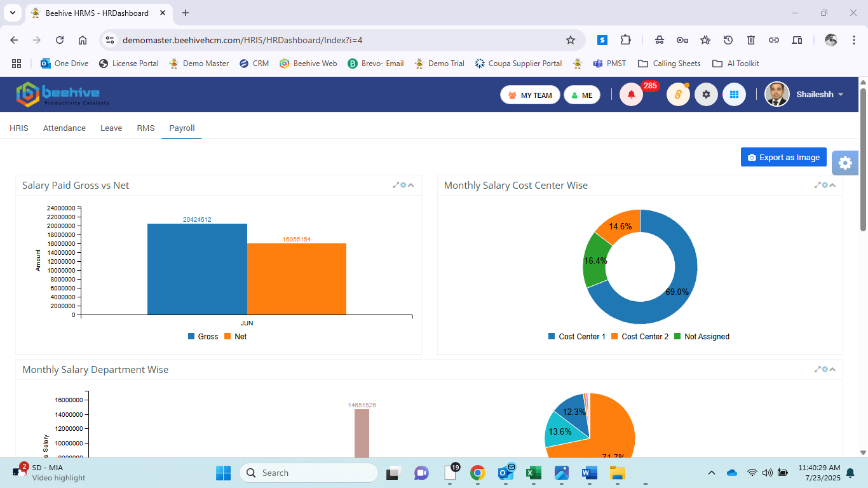This screenshot has height=488, width=868.
Task: Open gear settings on Monthly Salary Cost Center widget
Action: coord(824,185)
